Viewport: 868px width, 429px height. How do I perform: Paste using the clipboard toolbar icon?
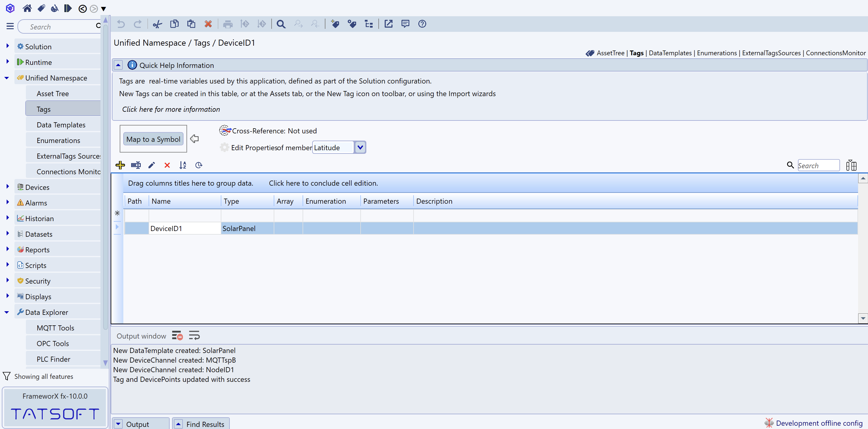pos(191,24)
